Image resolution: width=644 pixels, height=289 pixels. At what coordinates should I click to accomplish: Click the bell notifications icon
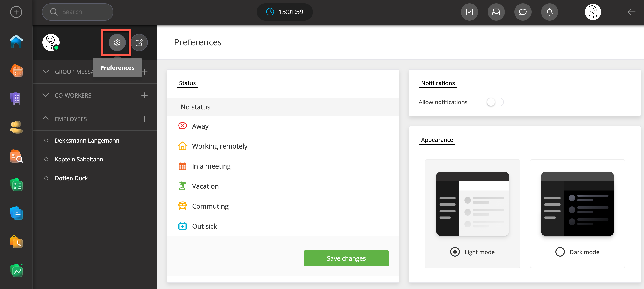click(549, 12)
